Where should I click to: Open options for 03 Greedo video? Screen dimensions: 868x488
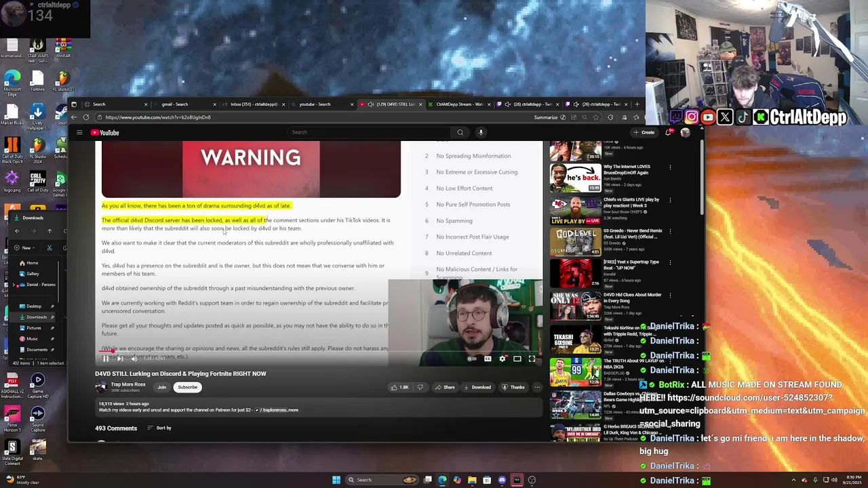click(x=670, y=232)
